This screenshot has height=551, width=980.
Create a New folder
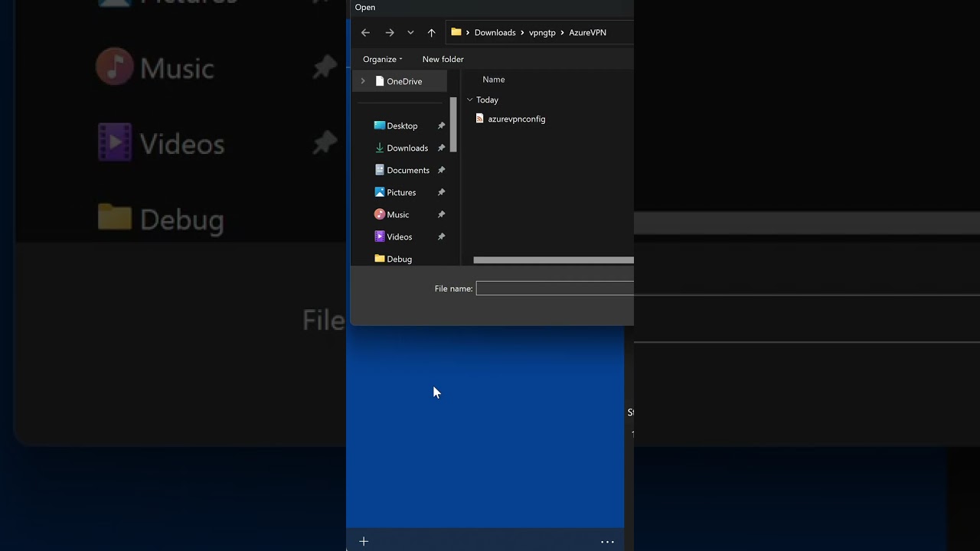[443, 59]
